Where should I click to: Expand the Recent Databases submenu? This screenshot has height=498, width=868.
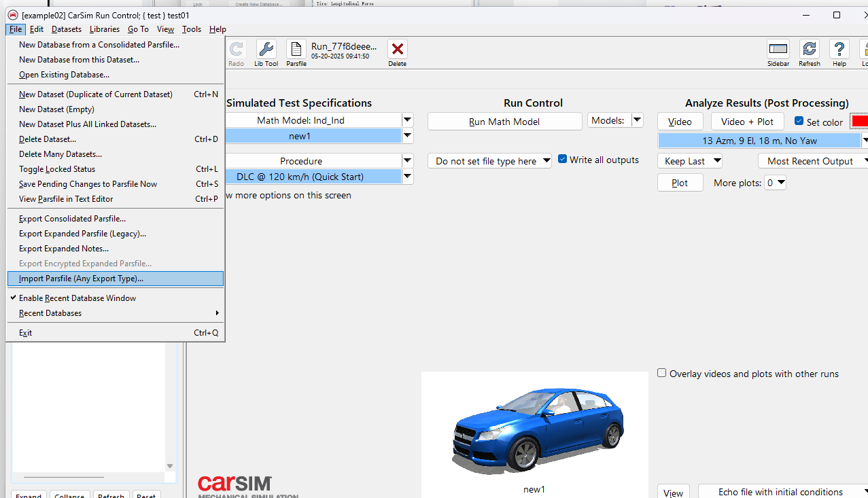tap(115, 313)
